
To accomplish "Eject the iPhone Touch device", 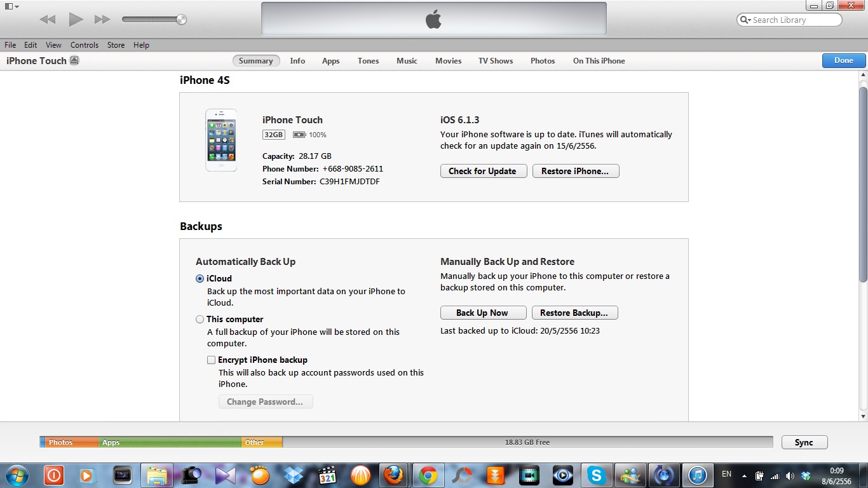I will click(74, 61).
